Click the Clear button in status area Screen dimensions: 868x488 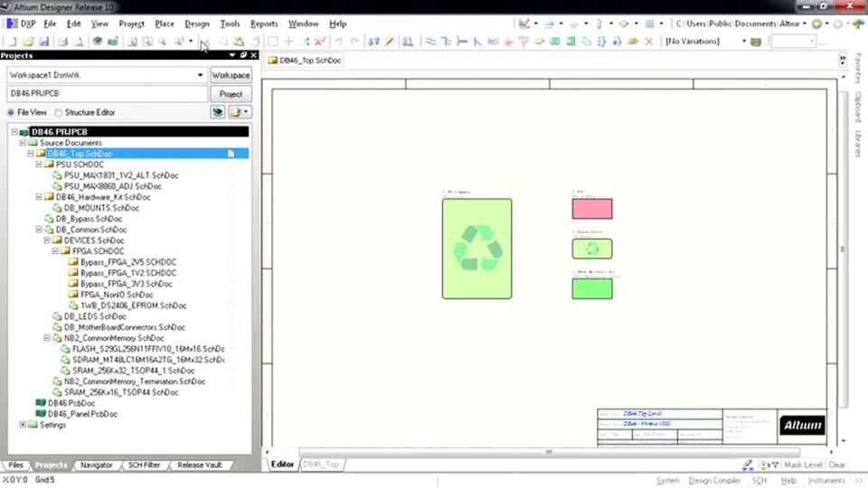[836, 465]
